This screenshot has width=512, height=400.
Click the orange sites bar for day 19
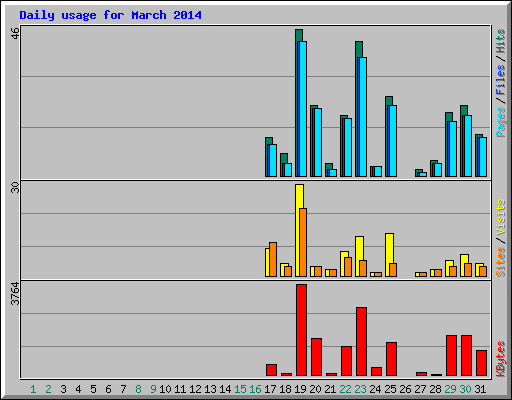tap(303, 242)
